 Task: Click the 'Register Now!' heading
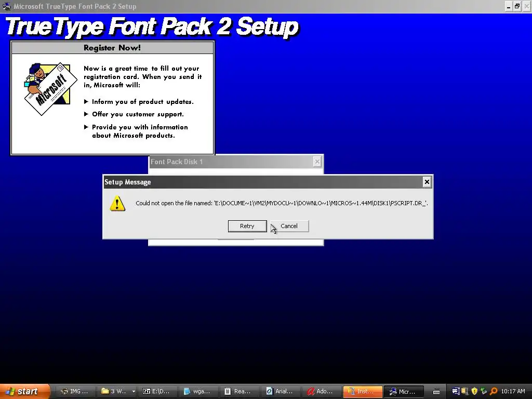(112, 48)
